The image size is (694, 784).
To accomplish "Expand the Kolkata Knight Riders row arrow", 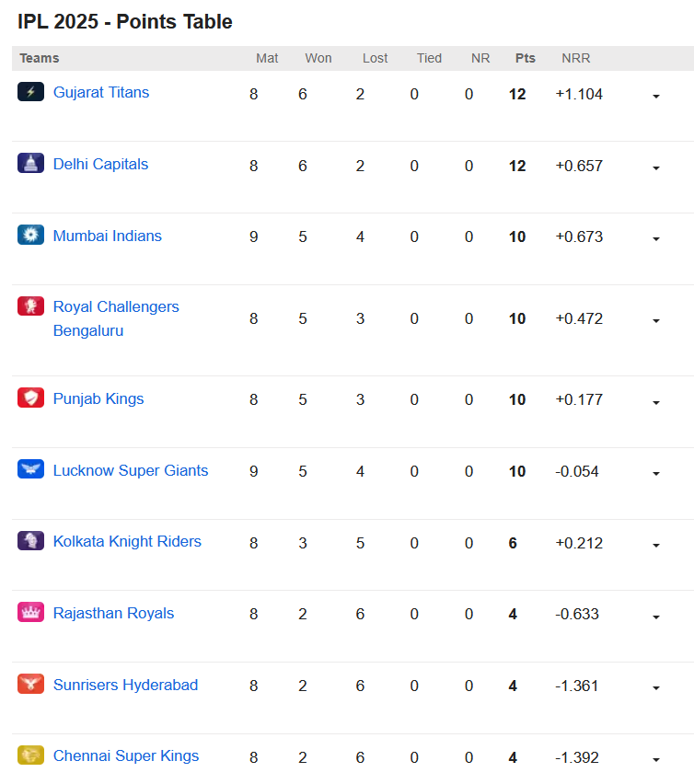I will coord(656,545).
